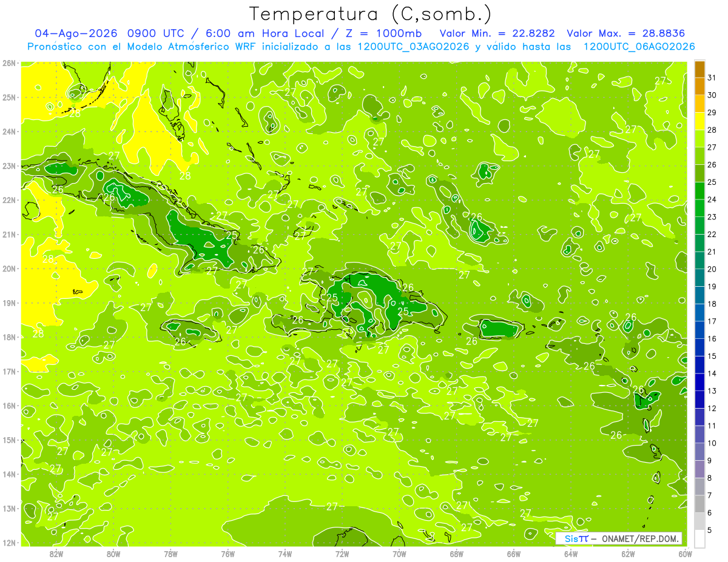Click the "70W" longitude axis label

tap(399, 554)
